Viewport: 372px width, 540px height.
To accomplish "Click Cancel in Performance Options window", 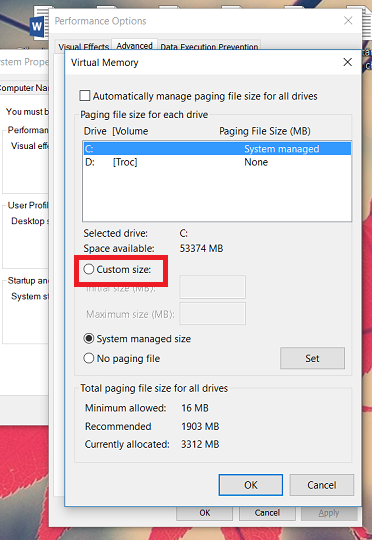I will coord(267,513).
